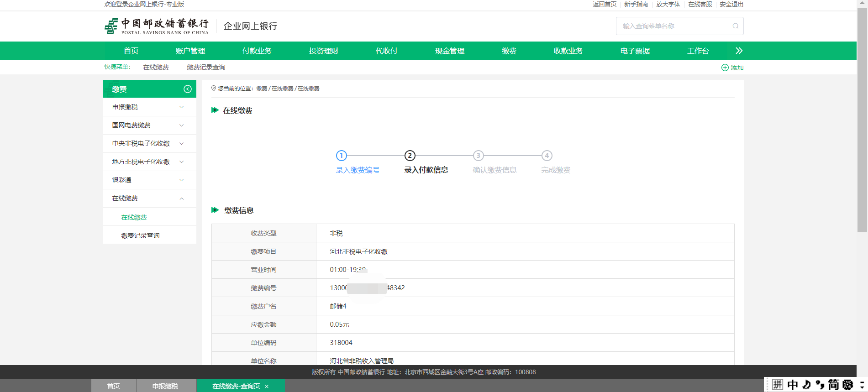Close the 在线缴费-查询页 tab
Screen dimensions: 868x392
267,387
